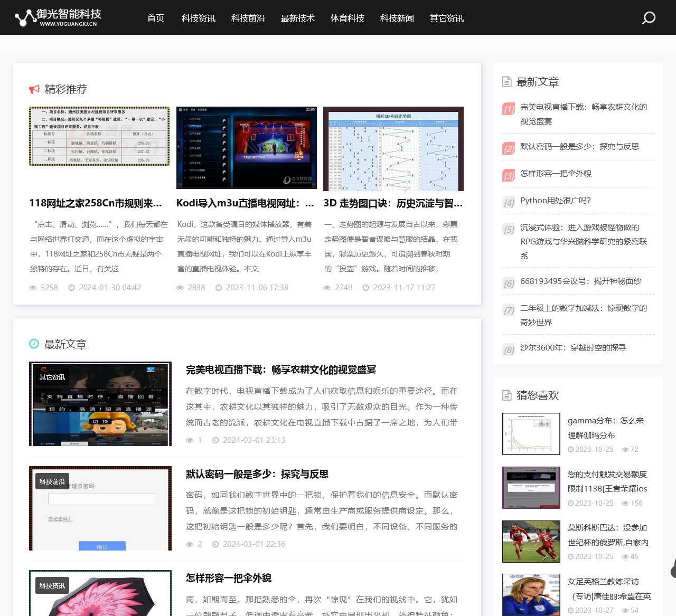Image resolution: width=676 pixels, height=616 pixels.
Task: Click the clock icon beside 2023-11-06 17:38
Action: (219, 288)
